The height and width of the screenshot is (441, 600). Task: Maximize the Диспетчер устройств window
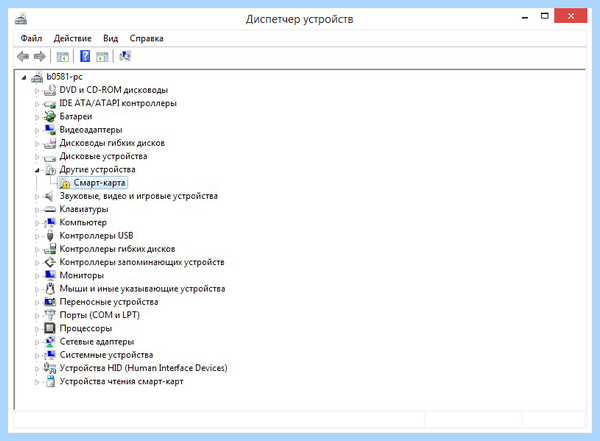[545, 16]
